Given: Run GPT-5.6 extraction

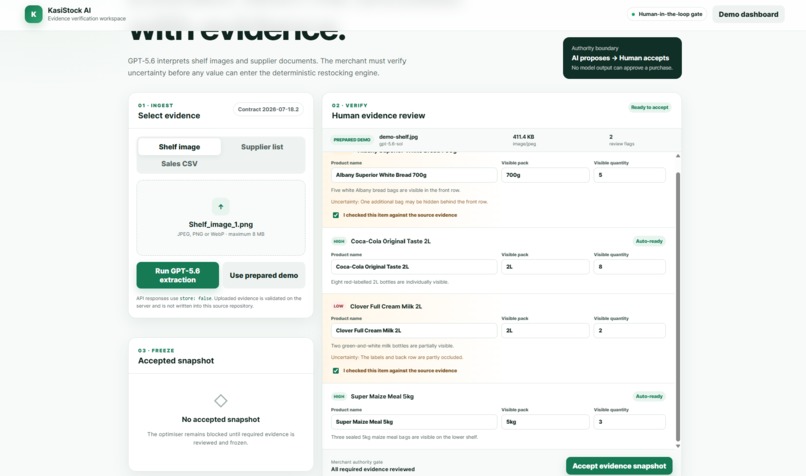Looking at the screenshot, I should 177,275.
